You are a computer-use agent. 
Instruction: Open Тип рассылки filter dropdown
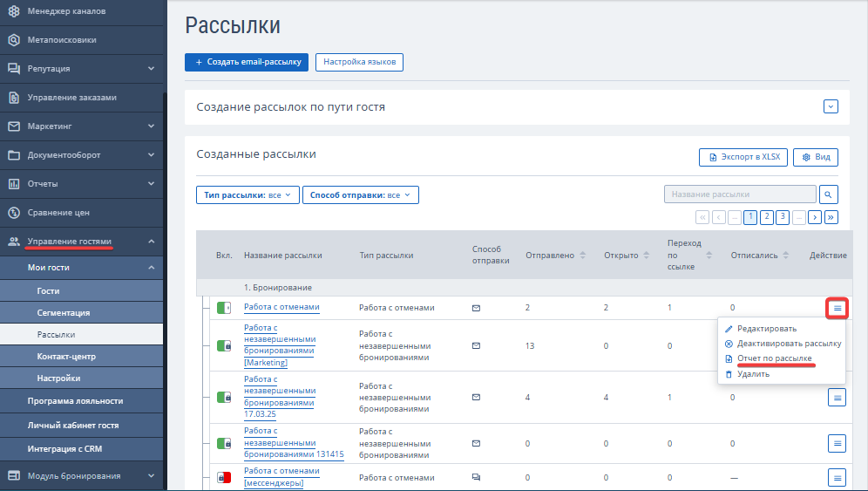pos(248,195)
